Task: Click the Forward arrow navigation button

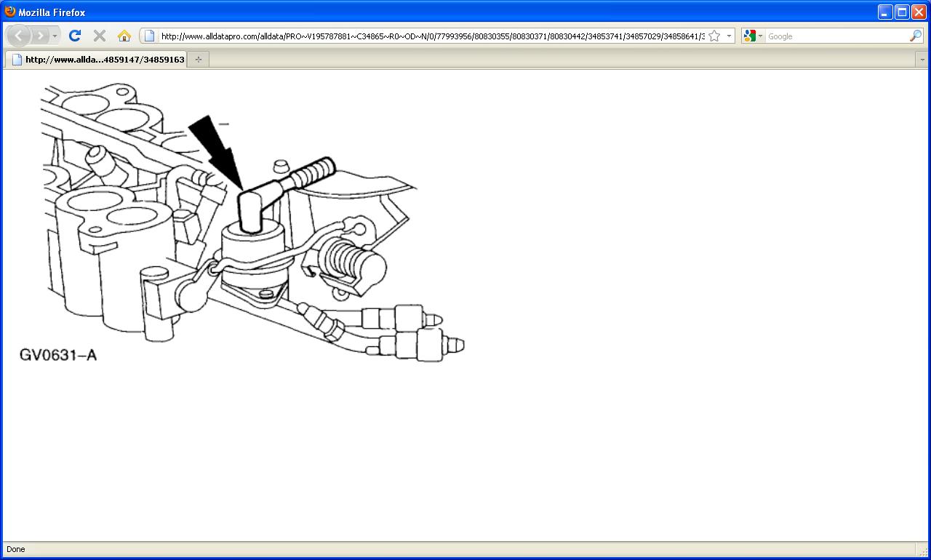Action: pyautogui.click(x=40, y=36)
